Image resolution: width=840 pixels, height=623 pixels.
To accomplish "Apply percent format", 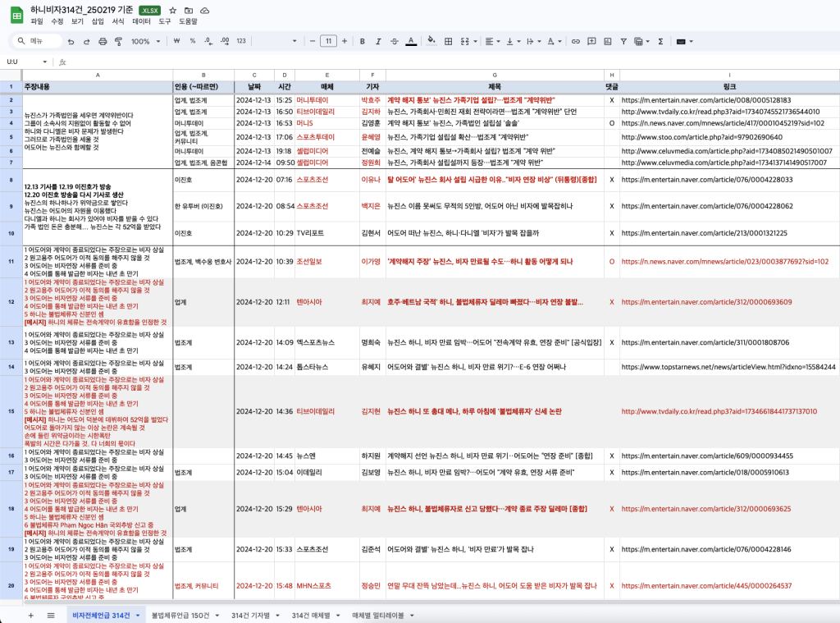I will pyautogui.click(x=192, y=41).
